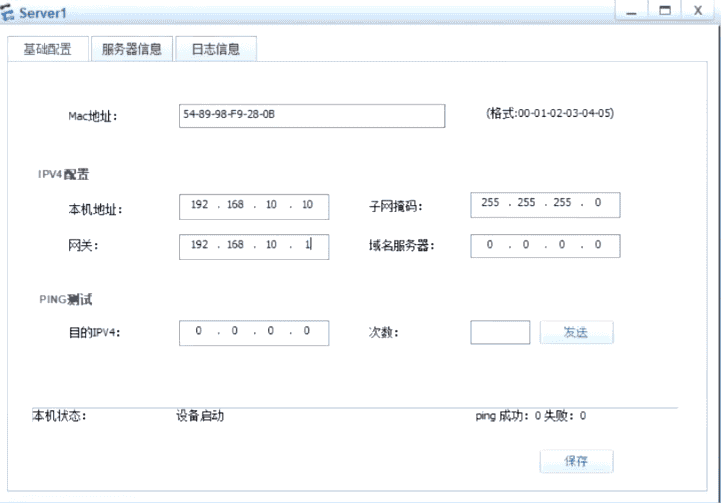This screenshot has height=503, width=721.
Task: Click the 子网掩码 label
Action: coord(395,206)
